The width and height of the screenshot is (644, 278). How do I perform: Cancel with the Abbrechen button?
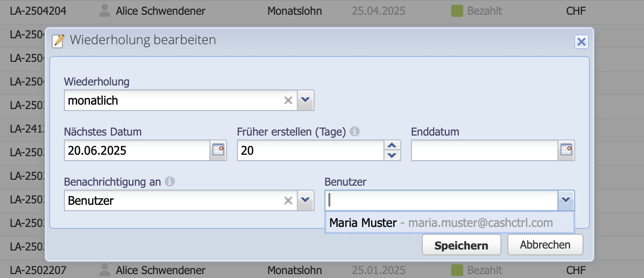point(545,245)
